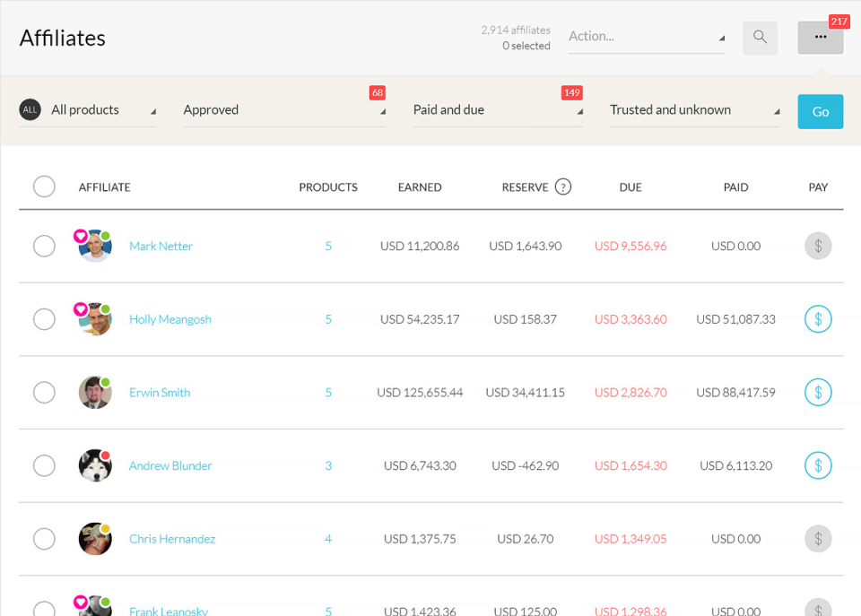The height and width of the screenshot is (616, 861).
Task: Sort by the DUE column header
Action: [631, 187]
